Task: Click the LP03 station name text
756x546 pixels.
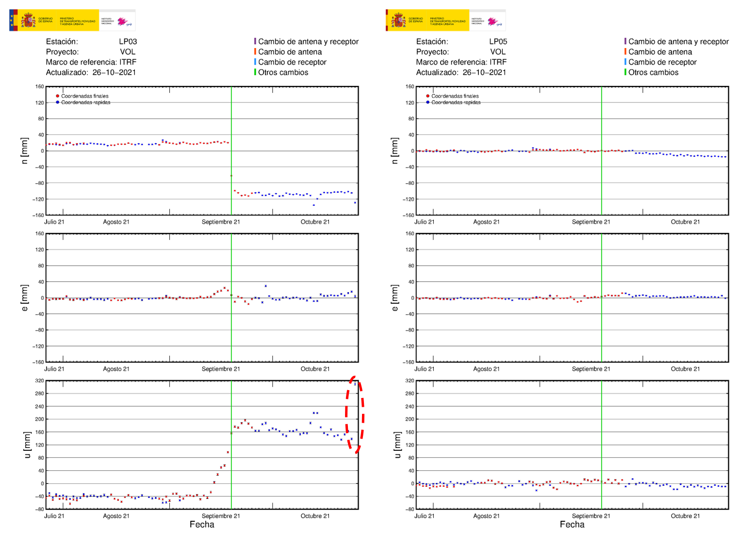Action: pos(128,42)
